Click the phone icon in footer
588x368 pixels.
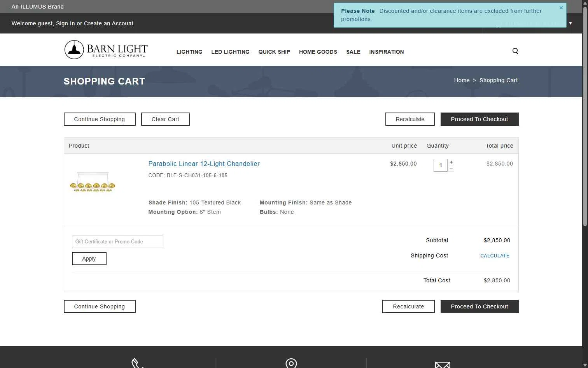(x=138, y=364)
